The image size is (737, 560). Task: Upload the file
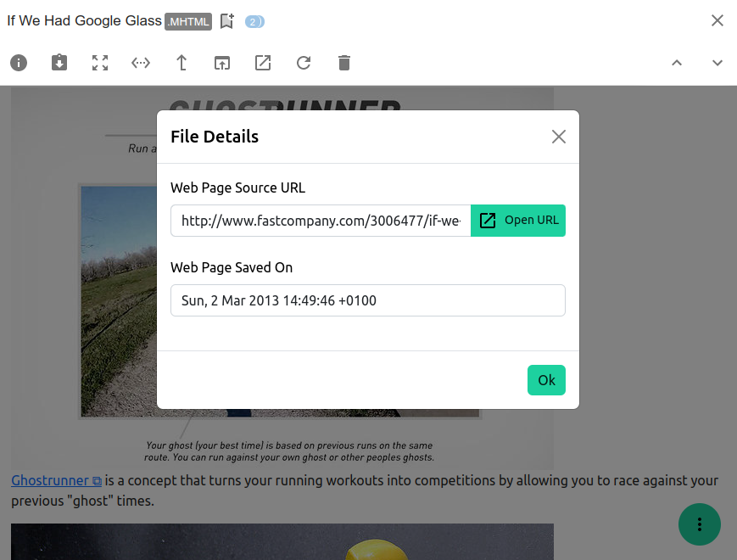181,63
